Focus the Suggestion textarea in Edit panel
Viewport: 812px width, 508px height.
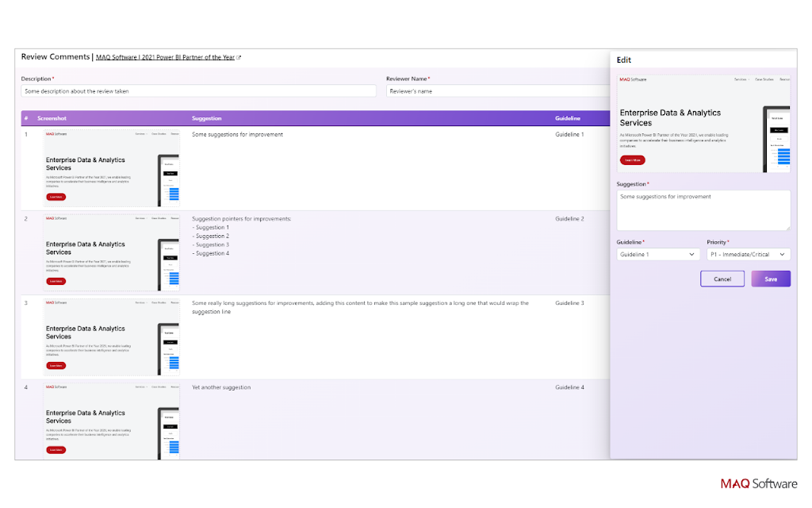click(703, 210)
